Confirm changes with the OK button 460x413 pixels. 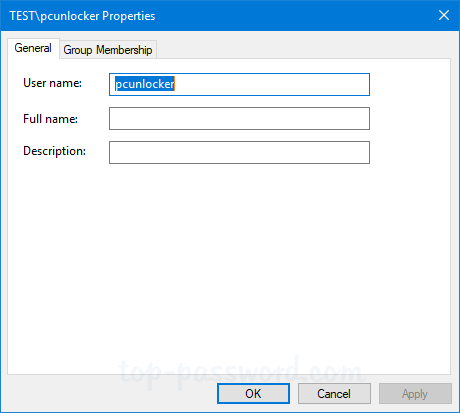point(253,394)
